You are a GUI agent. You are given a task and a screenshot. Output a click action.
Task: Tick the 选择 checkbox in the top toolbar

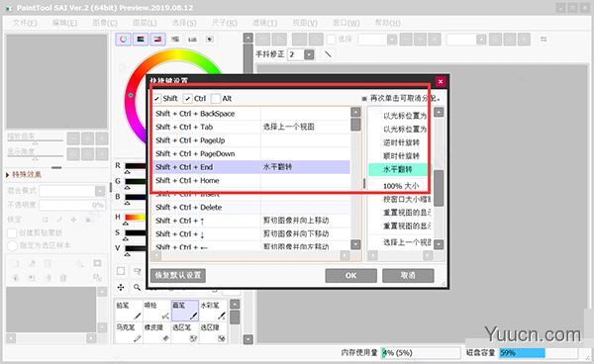tap(331, 39)
